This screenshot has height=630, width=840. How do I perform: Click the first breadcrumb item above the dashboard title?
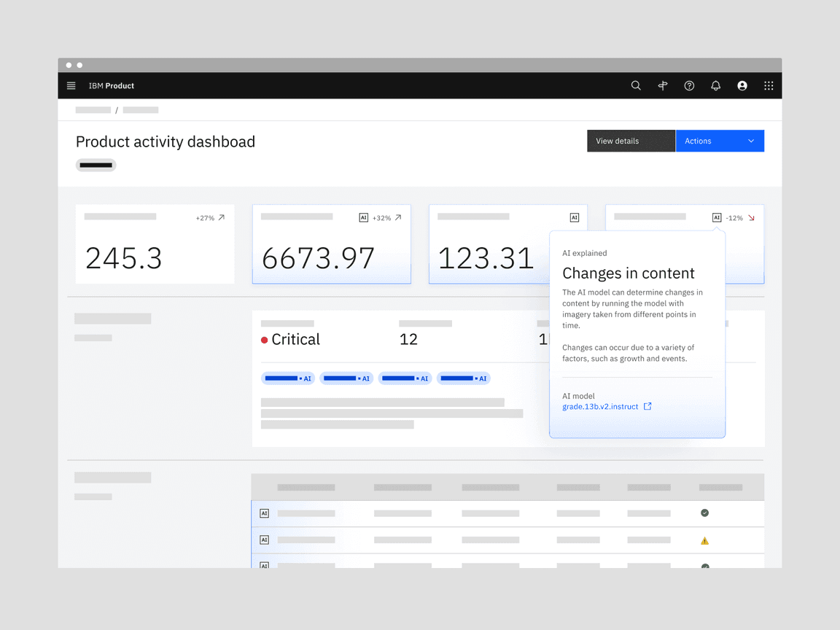coord(93,109)
